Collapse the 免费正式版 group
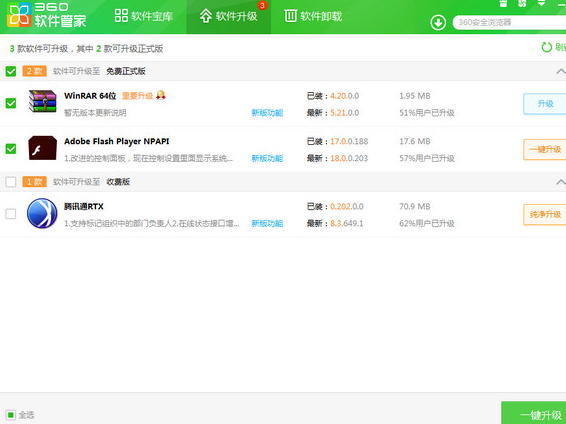Screen dimensions: 566x424 561,71
